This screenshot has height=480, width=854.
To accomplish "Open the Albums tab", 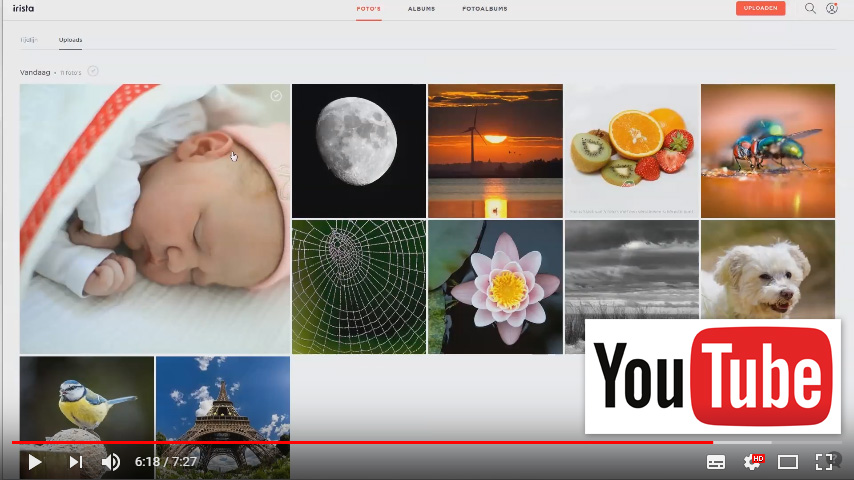I will [x=421, y=9].
